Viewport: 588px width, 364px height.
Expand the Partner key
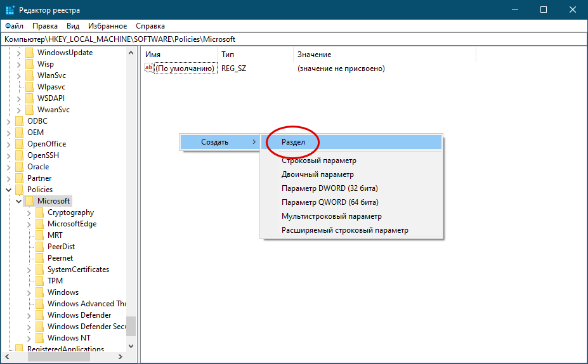click(9, 179)
